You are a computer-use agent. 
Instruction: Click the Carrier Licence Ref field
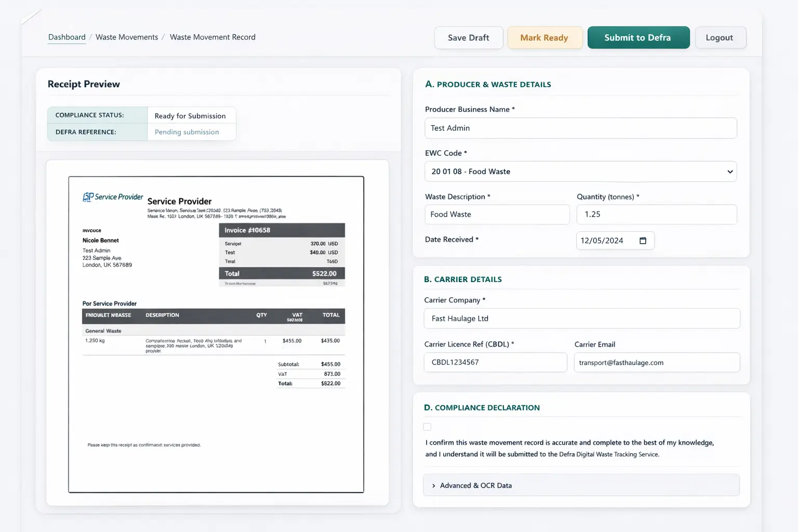click(x=495, y=362)
